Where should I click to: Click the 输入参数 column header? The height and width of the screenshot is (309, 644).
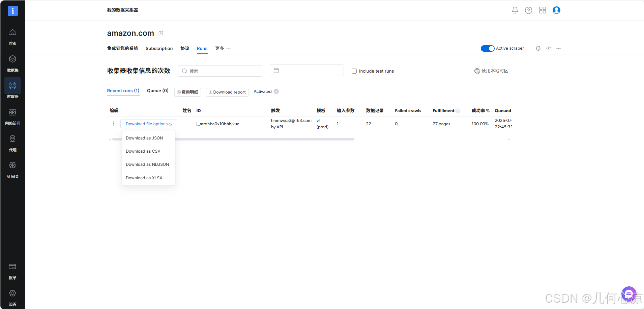[x=346, y=111]
